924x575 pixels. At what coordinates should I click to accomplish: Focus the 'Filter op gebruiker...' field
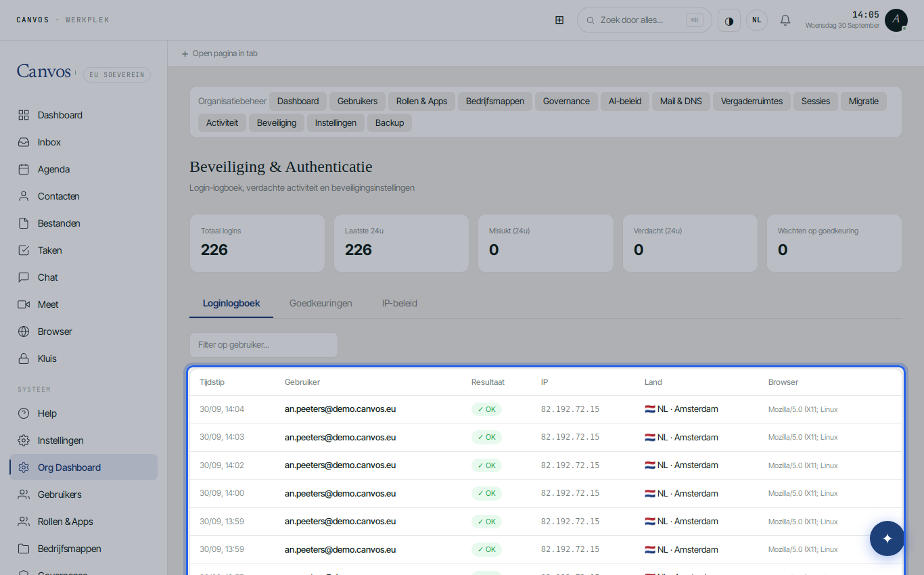click(x=264, y=345)
